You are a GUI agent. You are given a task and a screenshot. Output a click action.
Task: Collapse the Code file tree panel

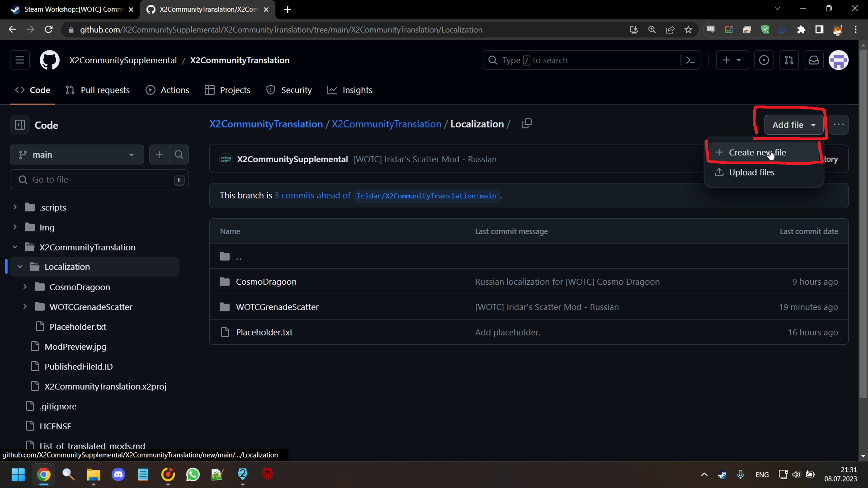coord(20,125)
